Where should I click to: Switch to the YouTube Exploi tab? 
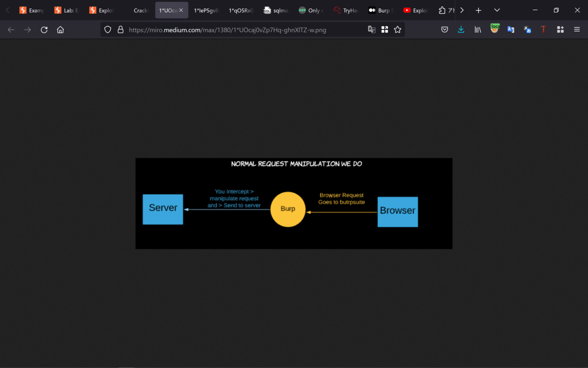click(x=416, y=10)
